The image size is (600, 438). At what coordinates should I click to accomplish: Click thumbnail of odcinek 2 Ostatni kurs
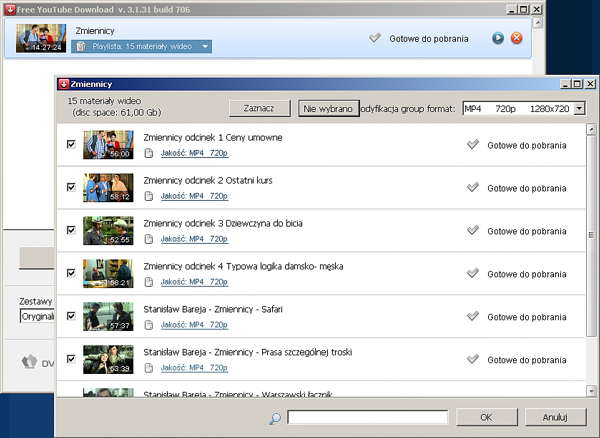108,187
